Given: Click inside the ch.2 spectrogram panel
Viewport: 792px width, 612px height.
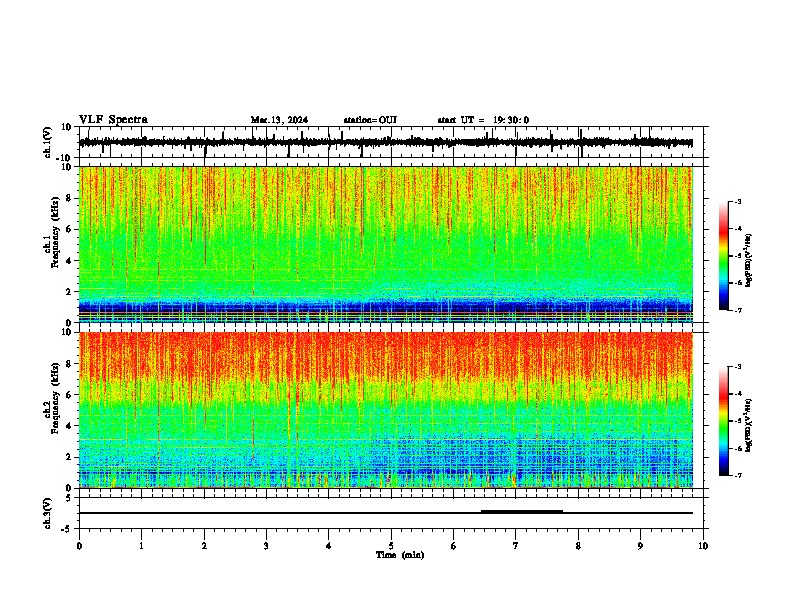Looking at the screenshot, I should 385,410.
